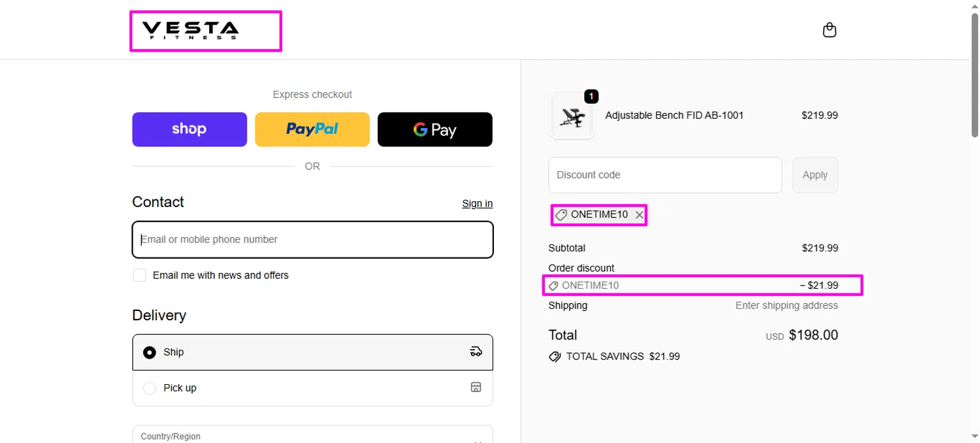Screen dimensions: 980x443
Task: Open the Country/Region dropdown
Action: tap(312, 435)
